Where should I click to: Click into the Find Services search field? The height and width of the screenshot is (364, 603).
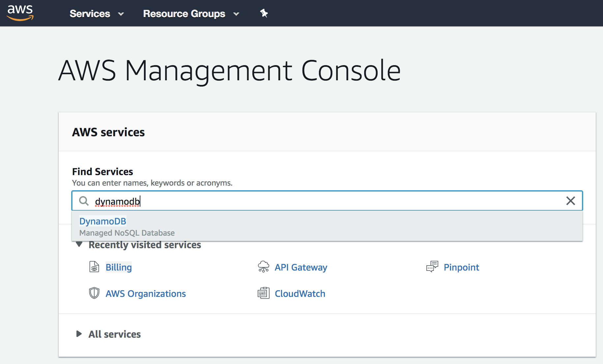(x=327, y=201)
